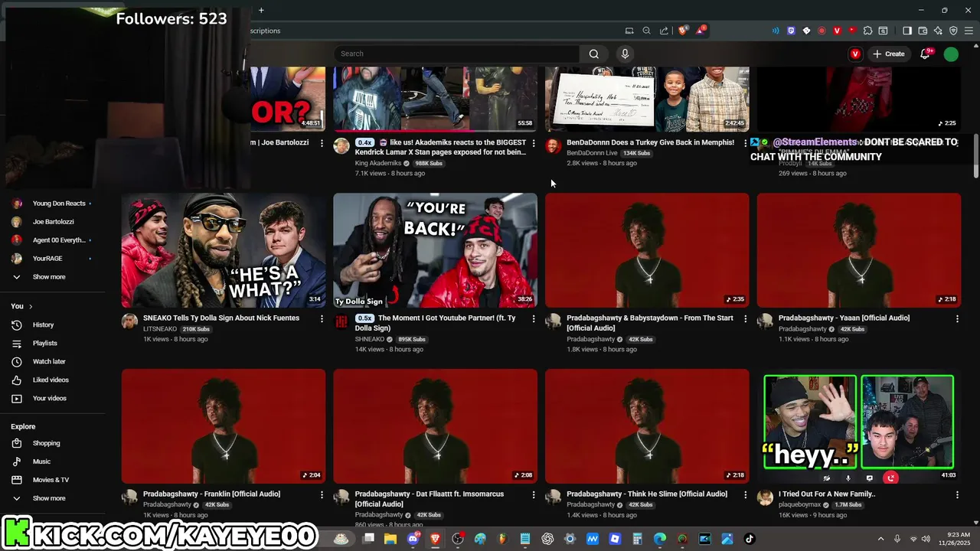This screenshot has height=551, width=980.
Task: Expand Show more under Explore section
Action: (x=49, y=498)
